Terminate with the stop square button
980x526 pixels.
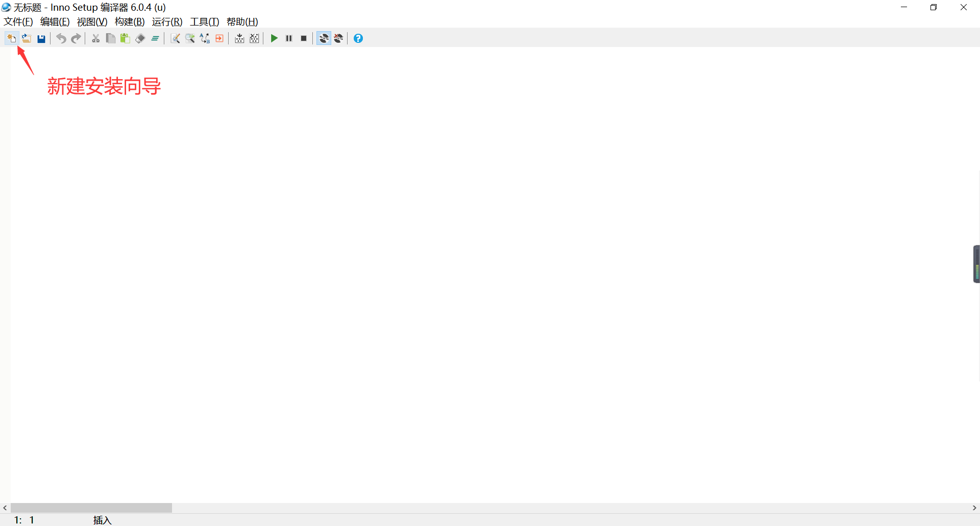(304, 38)
